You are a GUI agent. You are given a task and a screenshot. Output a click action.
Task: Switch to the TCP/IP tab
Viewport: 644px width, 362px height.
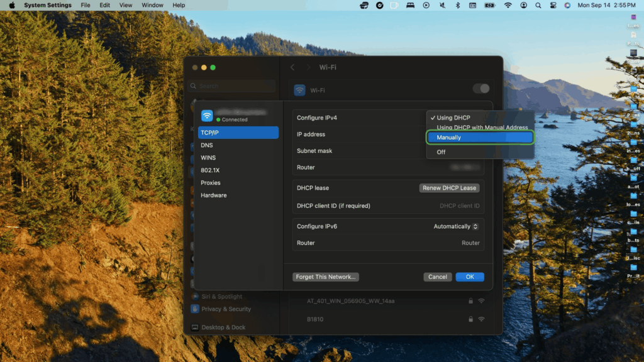click(x=238, y=133)
